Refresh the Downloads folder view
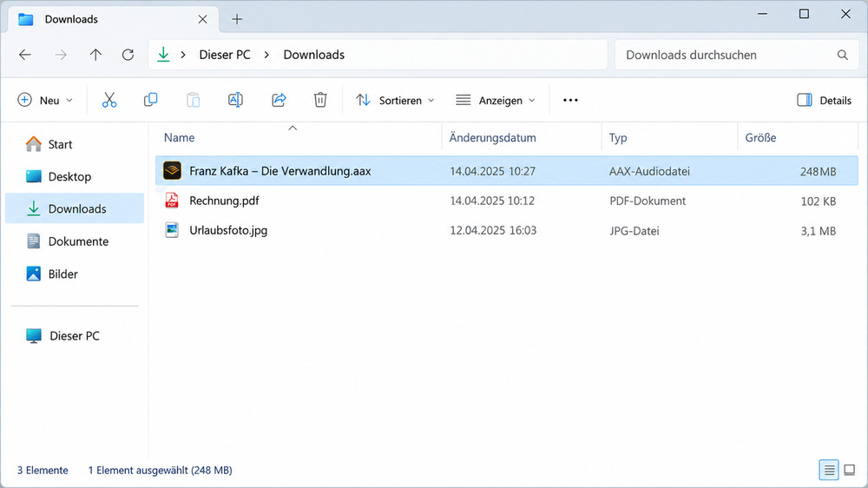This screenshot has height=488, width=868. 128,55
